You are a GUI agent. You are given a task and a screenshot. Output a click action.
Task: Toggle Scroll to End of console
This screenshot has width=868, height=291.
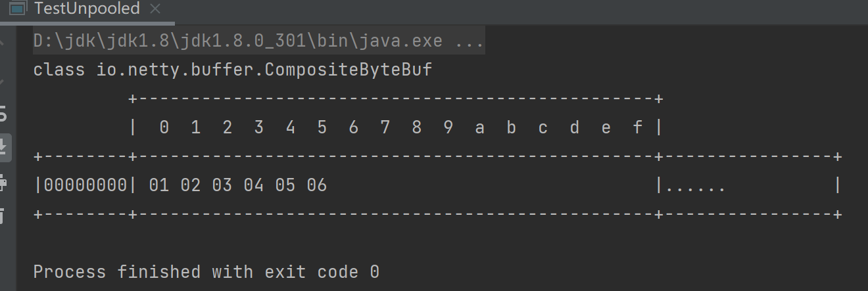(x=3, y=146)
